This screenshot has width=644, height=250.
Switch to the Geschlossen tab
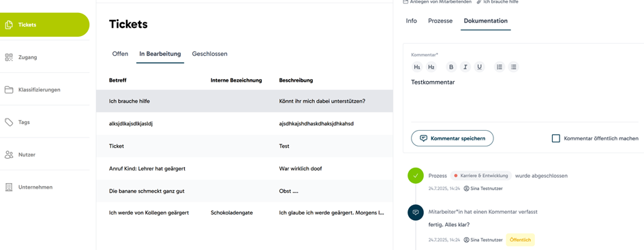pos(209,54)
